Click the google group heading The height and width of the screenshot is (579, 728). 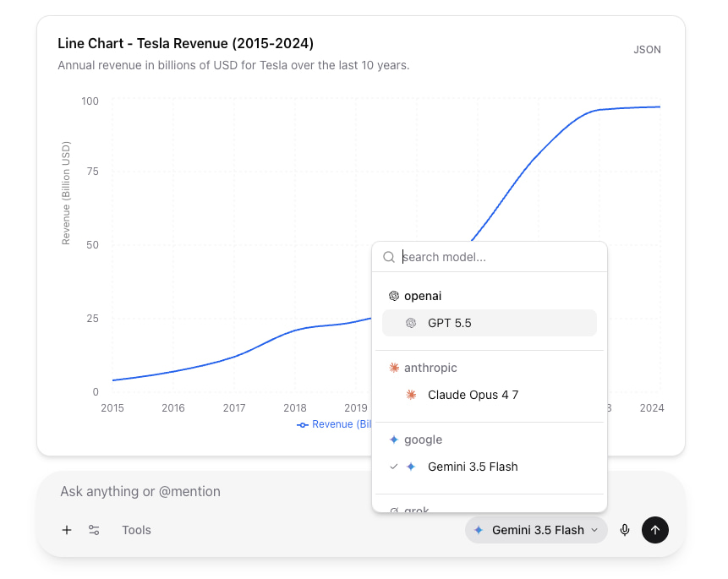click(x=423, y=440)
